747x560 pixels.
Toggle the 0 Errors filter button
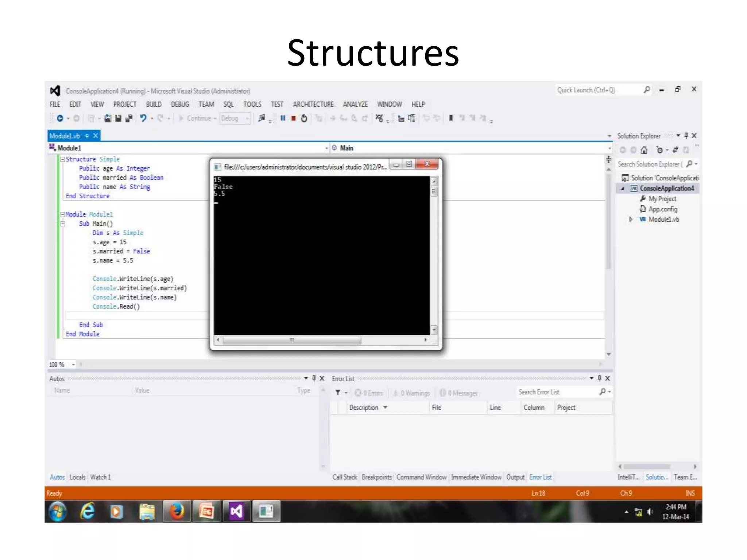coord(369,393)
